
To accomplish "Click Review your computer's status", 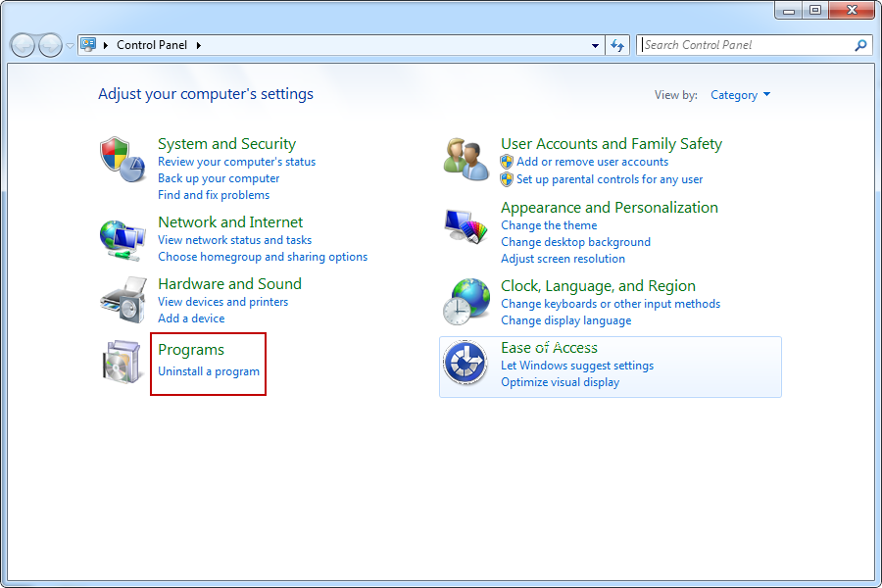I will [x=236, y=162].
